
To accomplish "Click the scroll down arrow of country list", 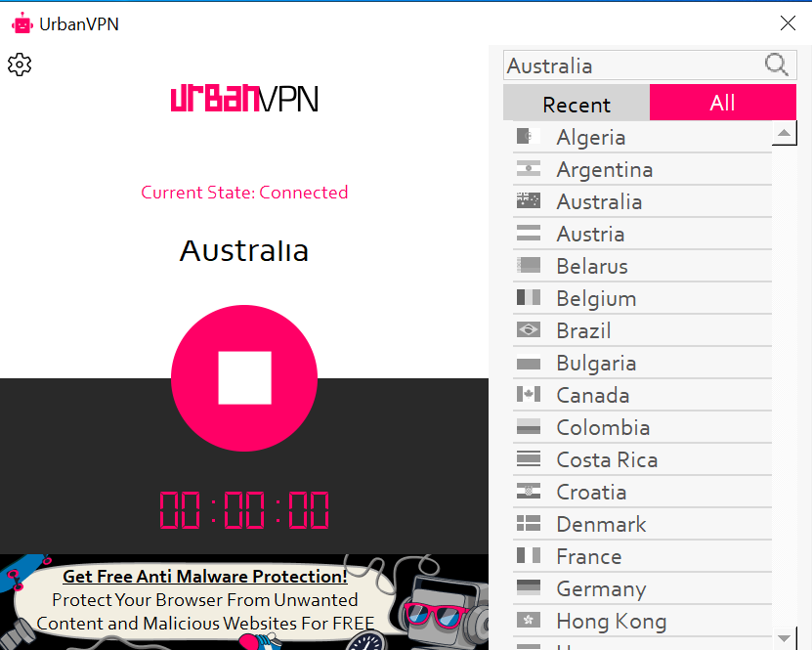I will (x=784, y=638).
